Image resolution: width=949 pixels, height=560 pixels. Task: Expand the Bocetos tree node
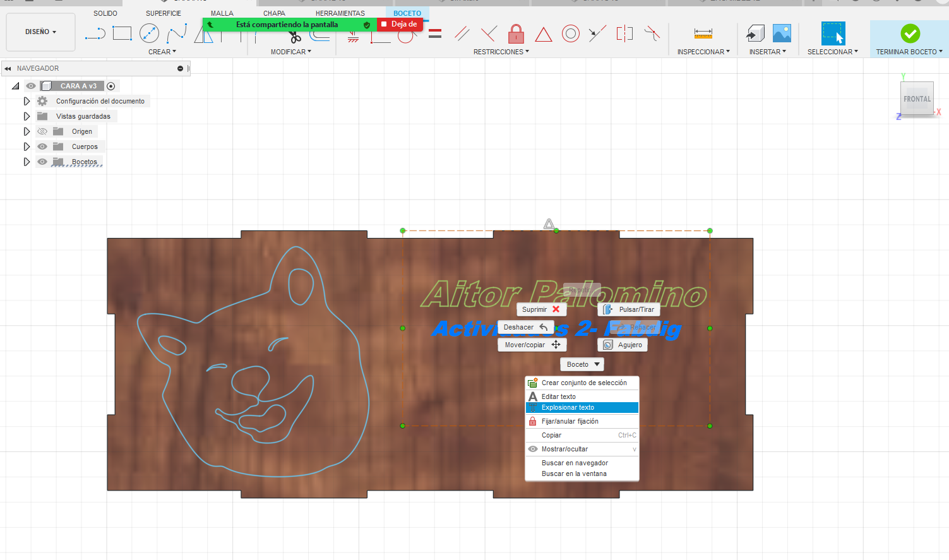(27, 162)
